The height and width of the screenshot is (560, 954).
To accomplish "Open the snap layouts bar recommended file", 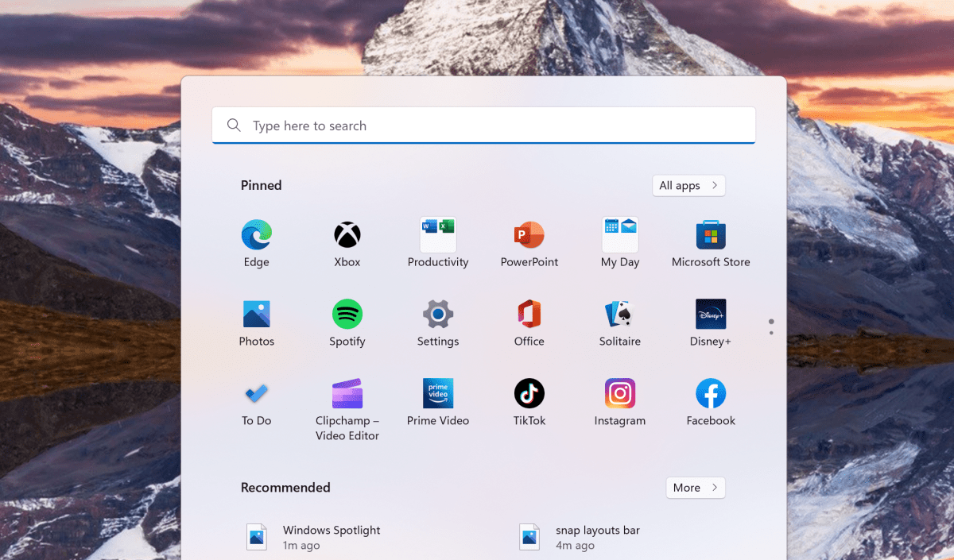I will pos(579,537).
